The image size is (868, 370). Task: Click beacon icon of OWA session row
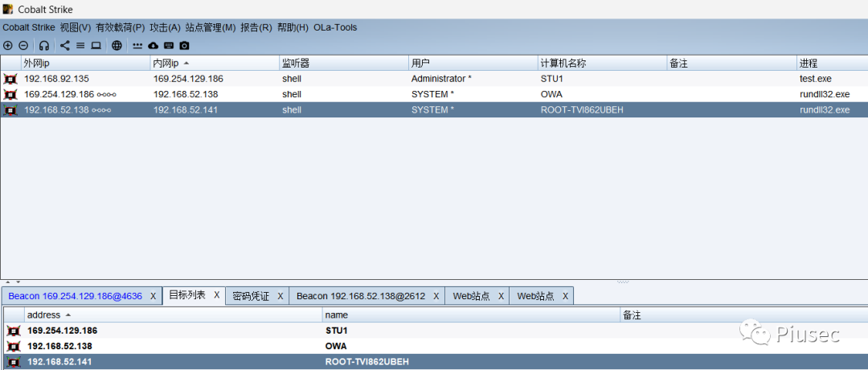10,94
